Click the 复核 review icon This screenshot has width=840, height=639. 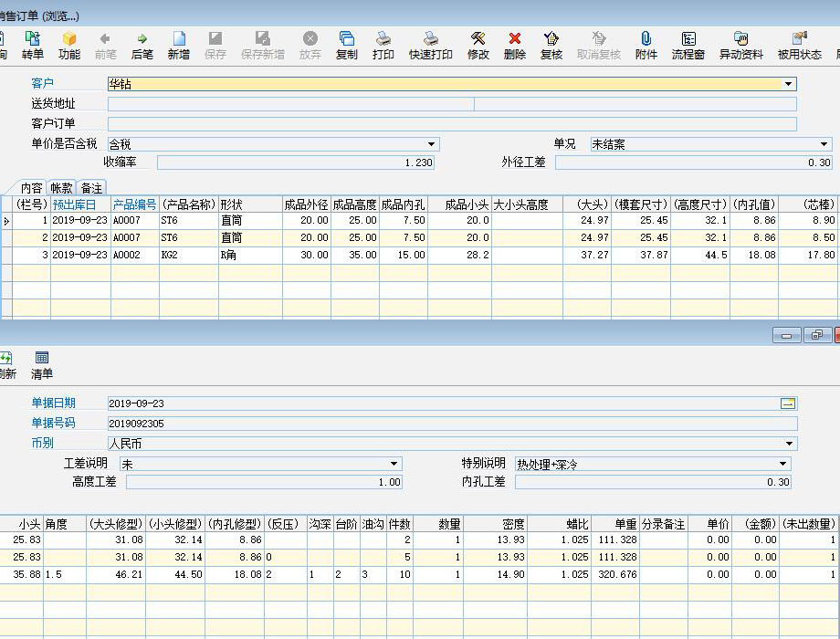pyautogui.click(x=551, y=45)
